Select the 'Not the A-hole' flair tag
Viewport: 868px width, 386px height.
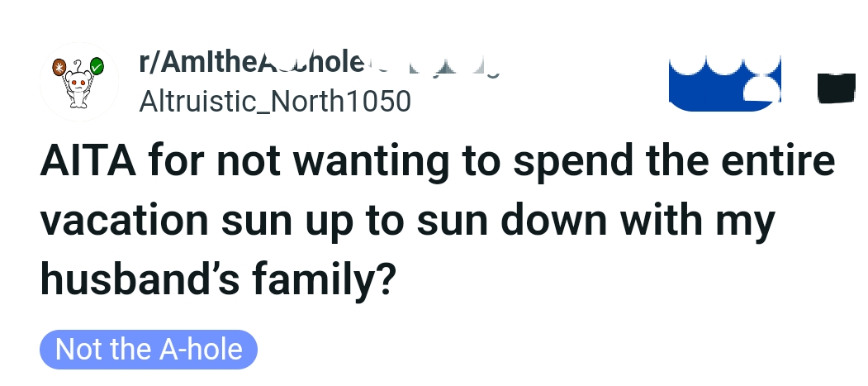coord(149,350)
